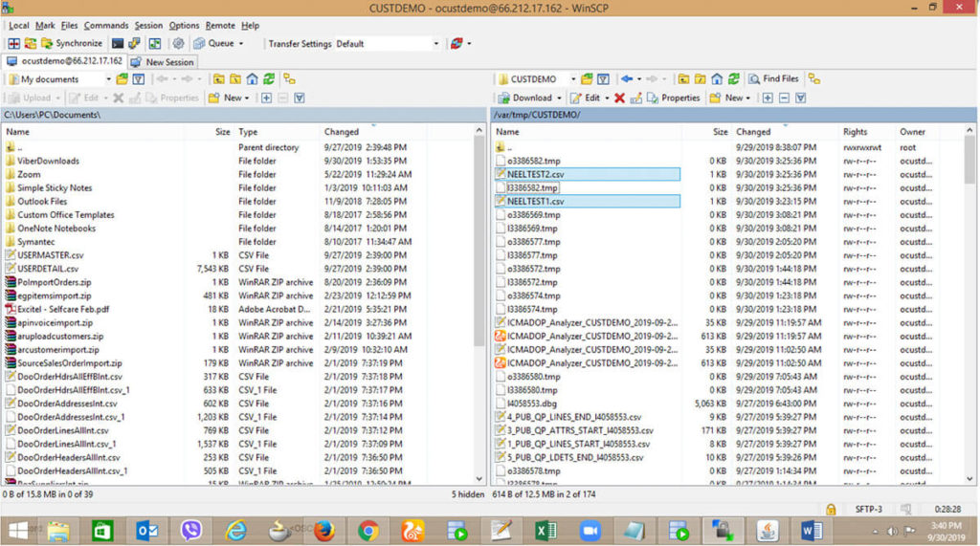Click the remote Select Files plus icon
Screen dimensions: 980x546
(x=768, y=98)
